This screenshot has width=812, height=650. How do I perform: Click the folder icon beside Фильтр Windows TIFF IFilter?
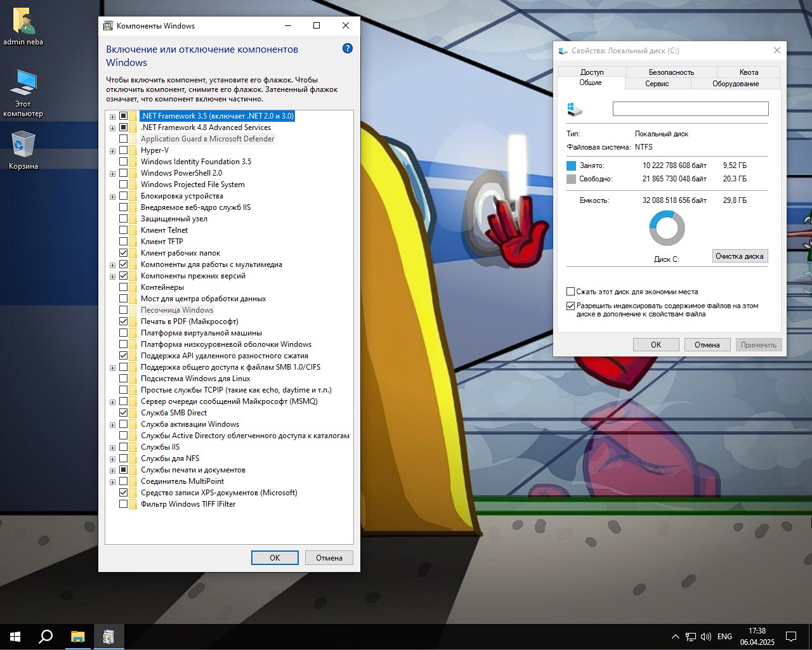(x=133, y=504)
